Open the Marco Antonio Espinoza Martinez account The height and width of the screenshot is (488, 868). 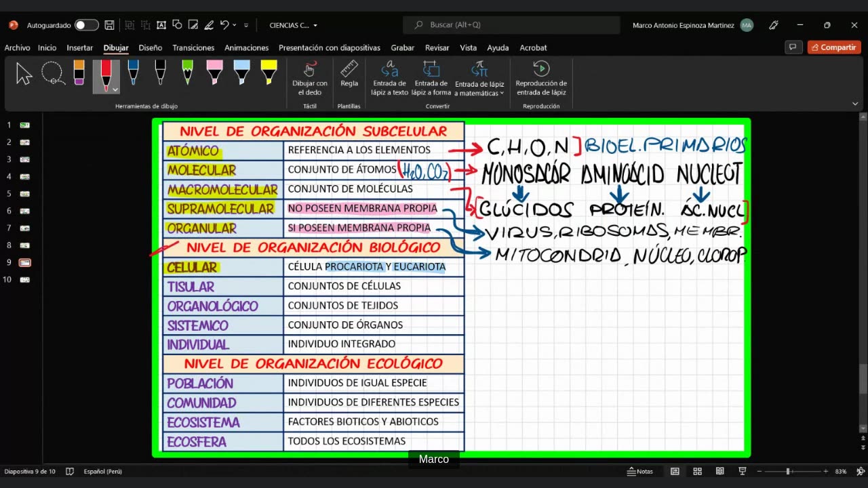tap(692, 25)
